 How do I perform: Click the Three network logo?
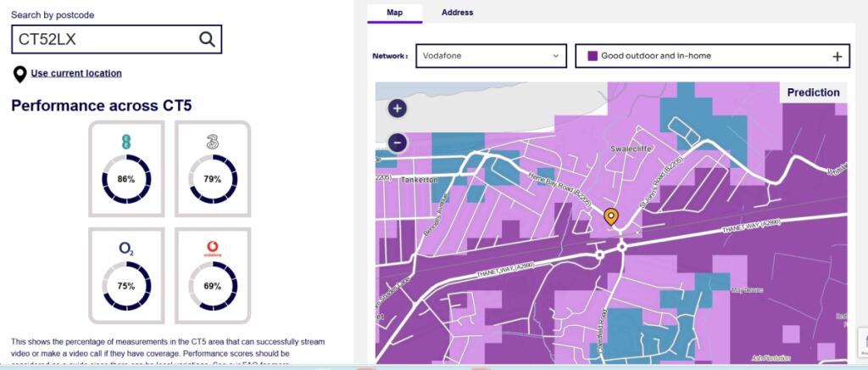point(213,143)
